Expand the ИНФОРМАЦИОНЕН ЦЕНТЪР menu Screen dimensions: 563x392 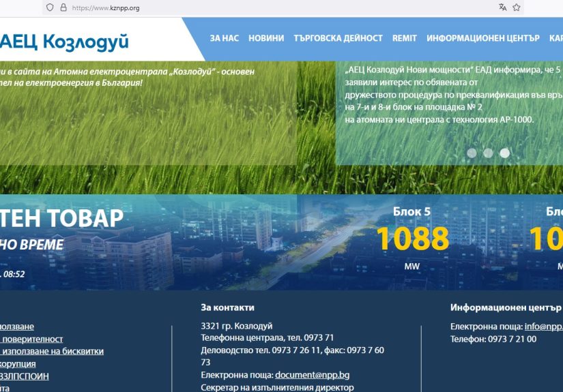(x=483, y=38)
